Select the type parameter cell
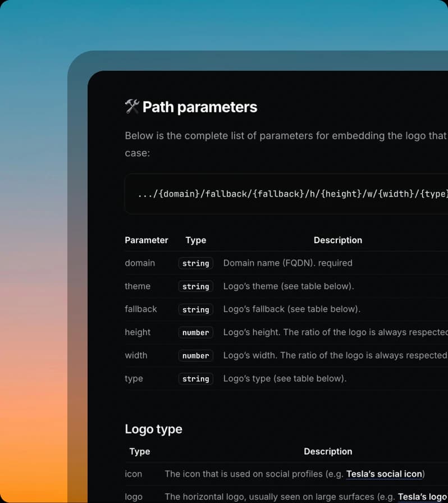The height and width of the screenshot is (503, 448). coord(134,378)
